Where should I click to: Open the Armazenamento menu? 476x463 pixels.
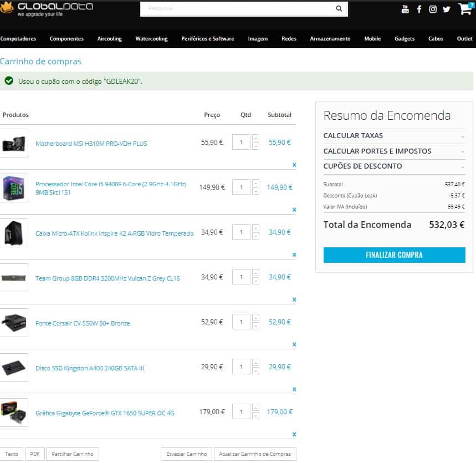click(x=330, y=39)
